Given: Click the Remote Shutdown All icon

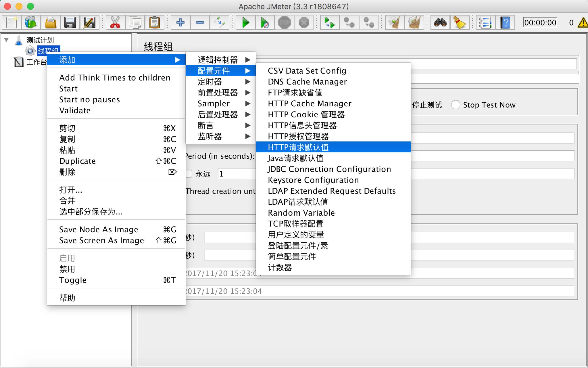Looking at the screenshot, I should (x=369, y=22).
